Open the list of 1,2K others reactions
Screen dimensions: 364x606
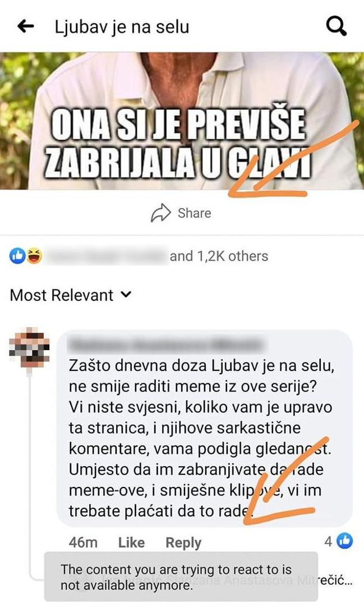[x=219, y=256]
